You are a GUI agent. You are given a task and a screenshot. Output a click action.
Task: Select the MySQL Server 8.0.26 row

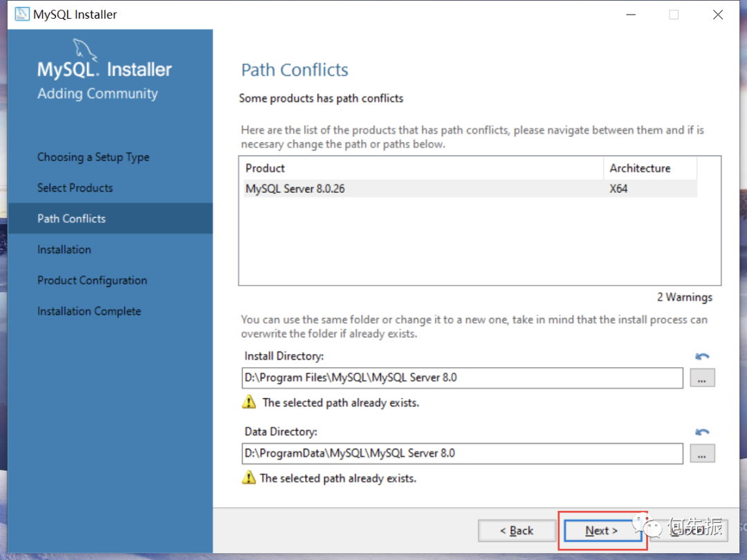pyautogui.click(x=470, y=189)
